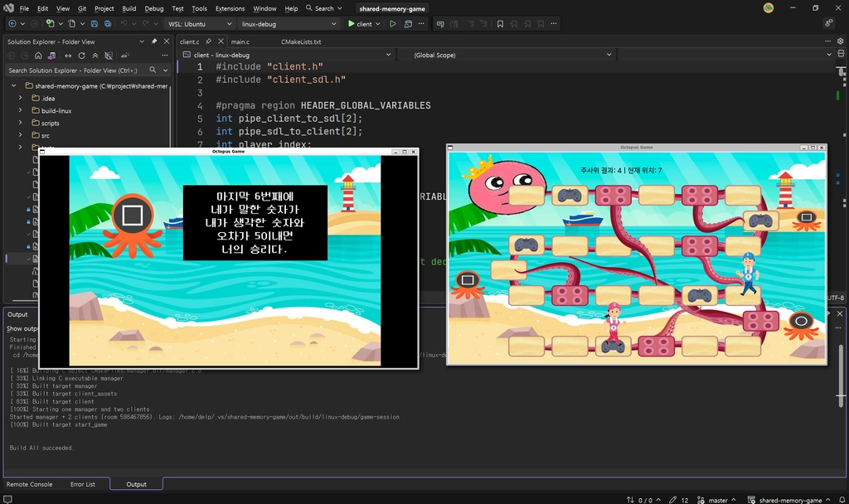Switch to the CMakeLists.txt tab
The image size is (849, 504).
(x=301, y=41)
